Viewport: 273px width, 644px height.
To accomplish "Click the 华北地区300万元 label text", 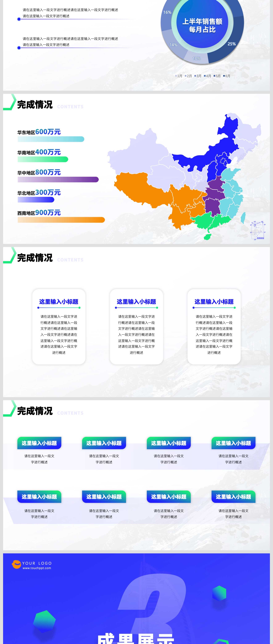I will tap(39, 193).
